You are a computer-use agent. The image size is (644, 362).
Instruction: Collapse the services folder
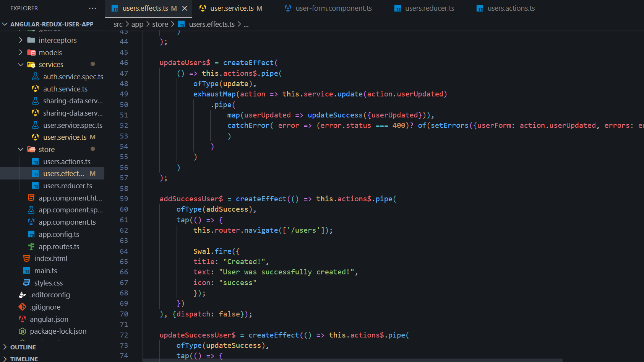[x=21, y=65]
